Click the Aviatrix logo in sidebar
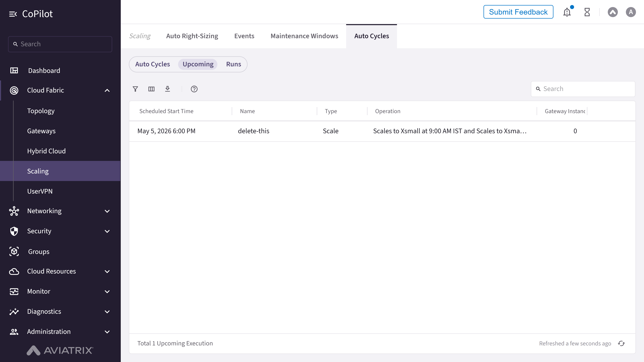The height and width of the screenshot is (362, 644). (x=60, y=350)
